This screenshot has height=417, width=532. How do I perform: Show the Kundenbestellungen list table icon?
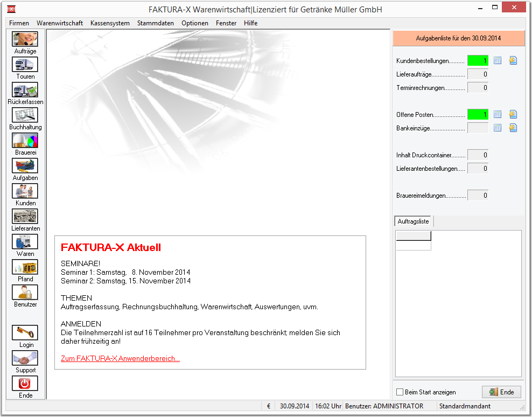(x=498, y=61)
